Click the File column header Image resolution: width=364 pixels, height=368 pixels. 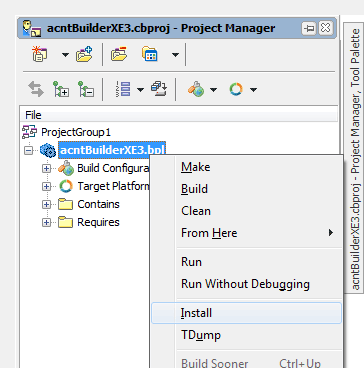179,115
